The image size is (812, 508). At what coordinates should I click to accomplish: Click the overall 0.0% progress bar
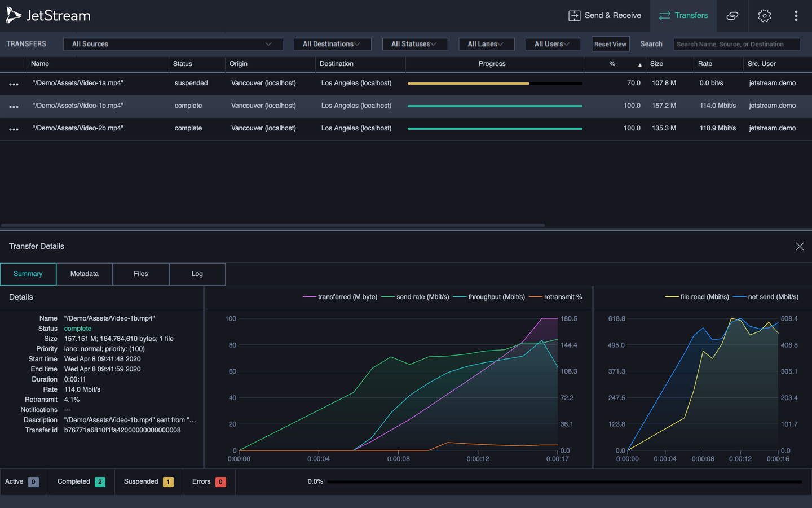click(564, 482)
